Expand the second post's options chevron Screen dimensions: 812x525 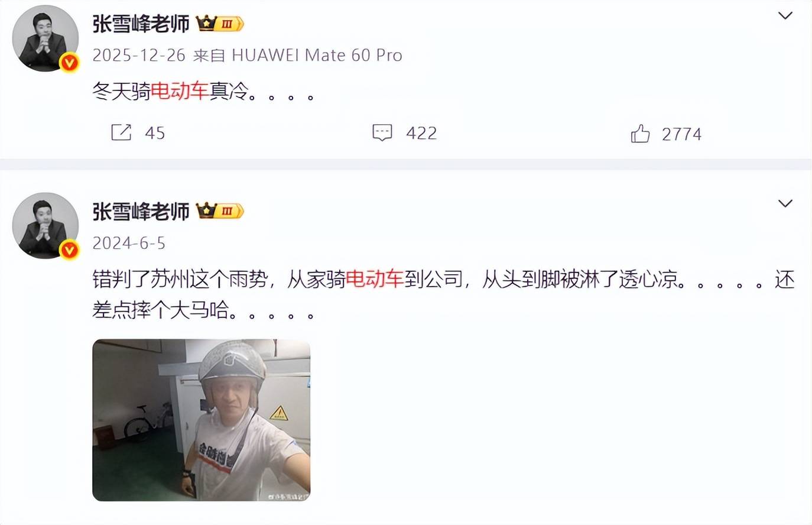785,203
